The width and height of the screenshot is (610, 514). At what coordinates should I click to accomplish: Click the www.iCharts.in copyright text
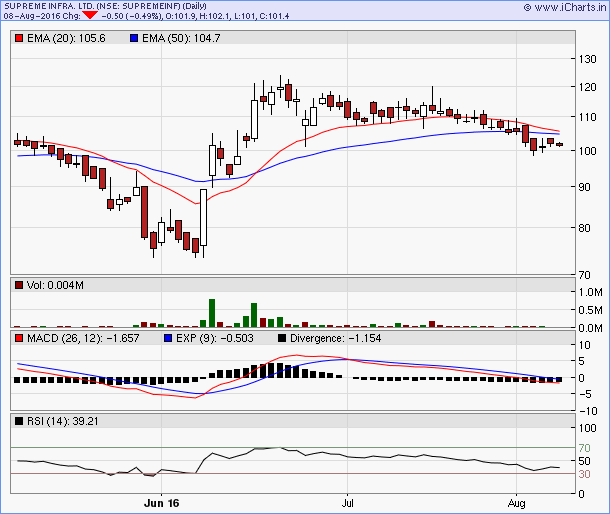(x=565, y=7)
